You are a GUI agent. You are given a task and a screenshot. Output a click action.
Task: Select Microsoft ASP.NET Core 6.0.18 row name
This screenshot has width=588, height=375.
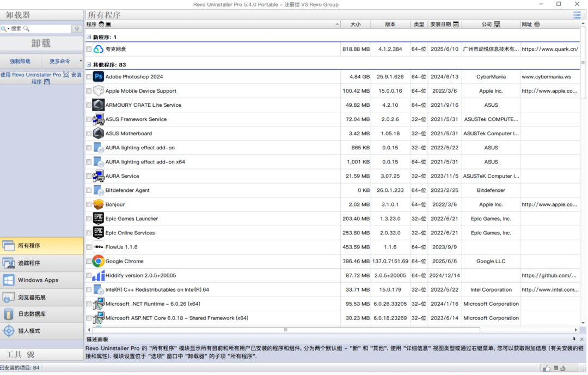[176, 318]
